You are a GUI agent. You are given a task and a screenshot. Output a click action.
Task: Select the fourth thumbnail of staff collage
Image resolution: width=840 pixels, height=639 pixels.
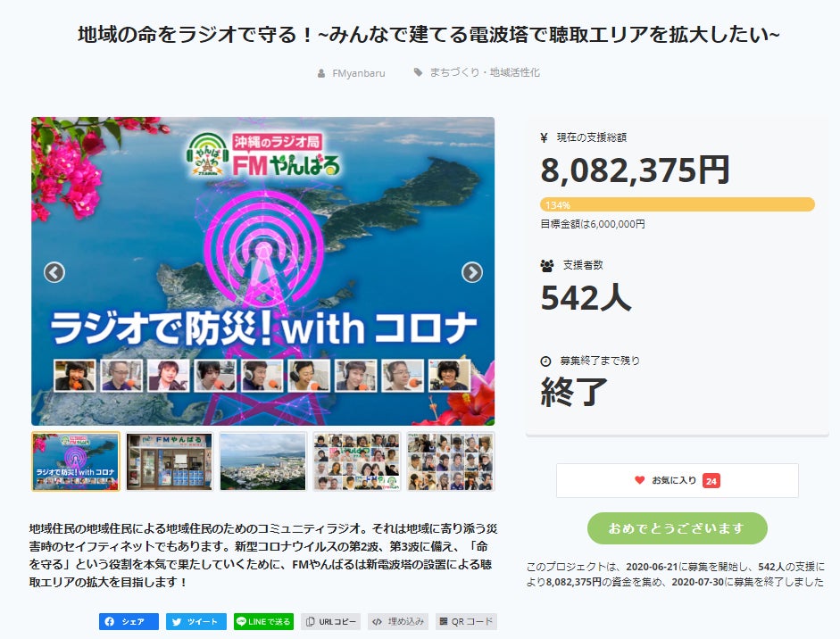[x=357, y=461]
